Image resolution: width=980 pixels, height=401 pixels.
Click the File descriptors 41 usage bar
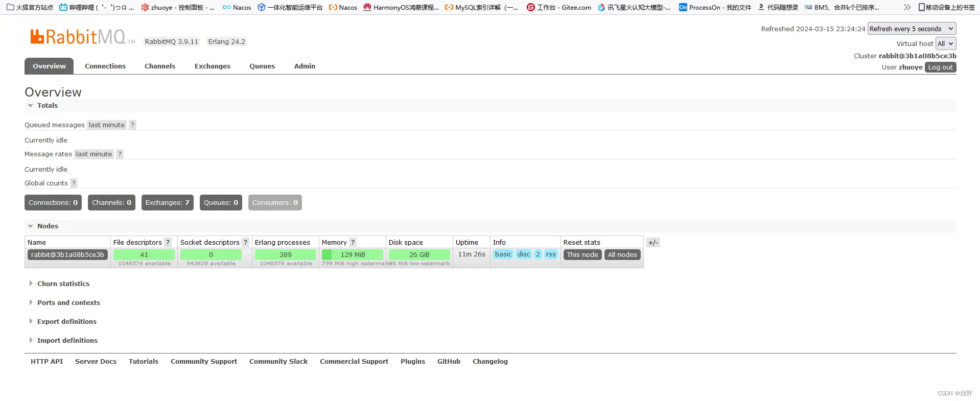tap(144, 254)
